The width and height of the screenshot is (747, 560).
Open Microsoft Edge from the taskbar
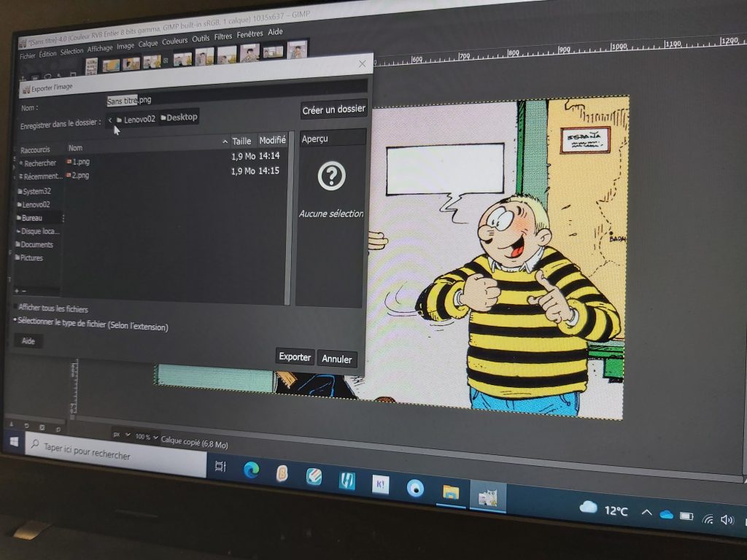pos(251,470)
